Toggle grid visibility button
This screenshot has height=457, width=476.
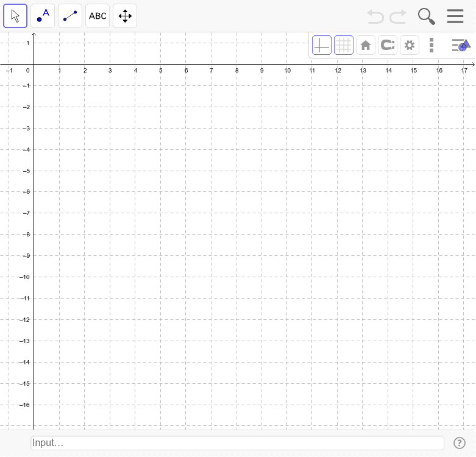(x=344, y=45)
